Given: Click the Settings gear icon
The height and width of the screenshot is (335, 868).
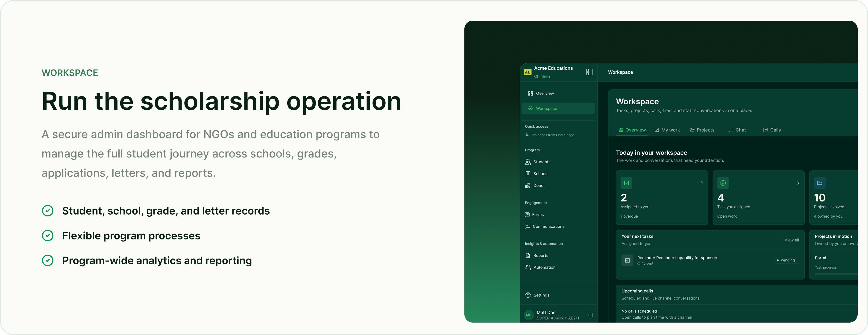Looking at the screenshot, I should [x=528, y=295].
